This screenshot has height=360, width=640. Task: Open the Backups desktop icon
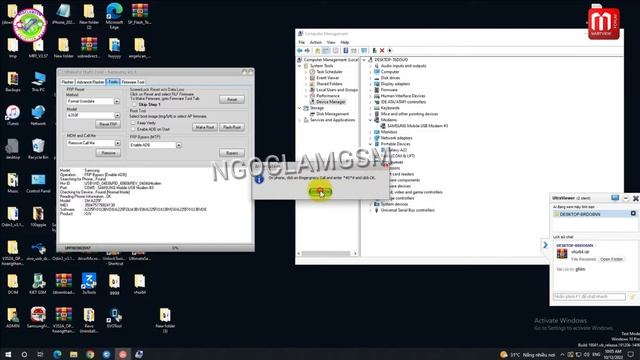(x=13, y=81)
